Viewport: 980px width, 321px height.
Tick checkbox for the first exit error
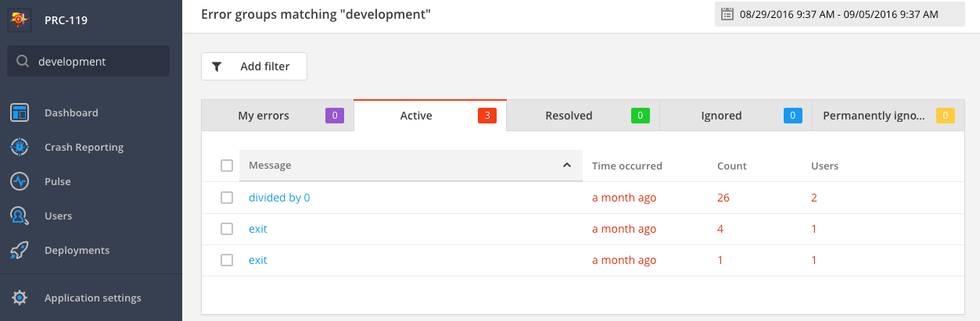[x=227, y=229]
